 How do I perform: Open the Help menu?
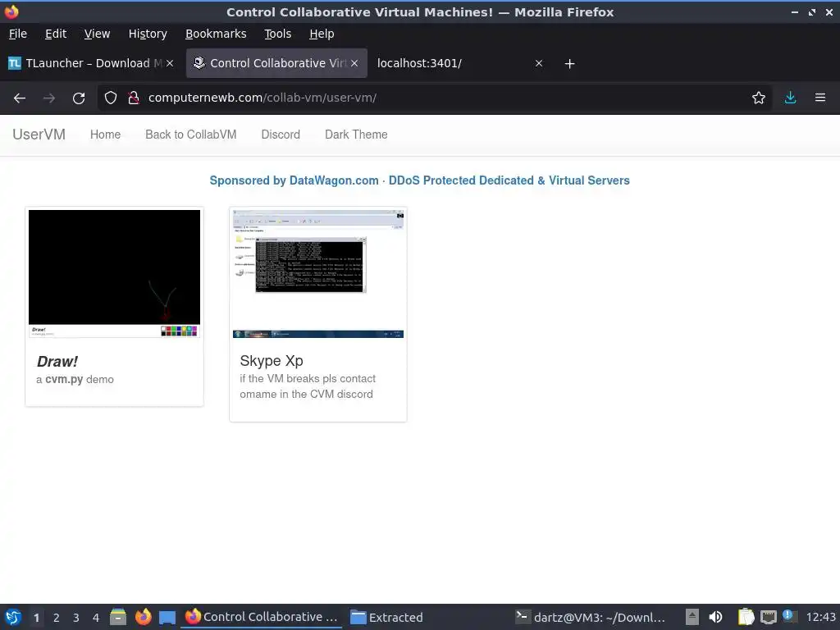(x=322, y=34)
